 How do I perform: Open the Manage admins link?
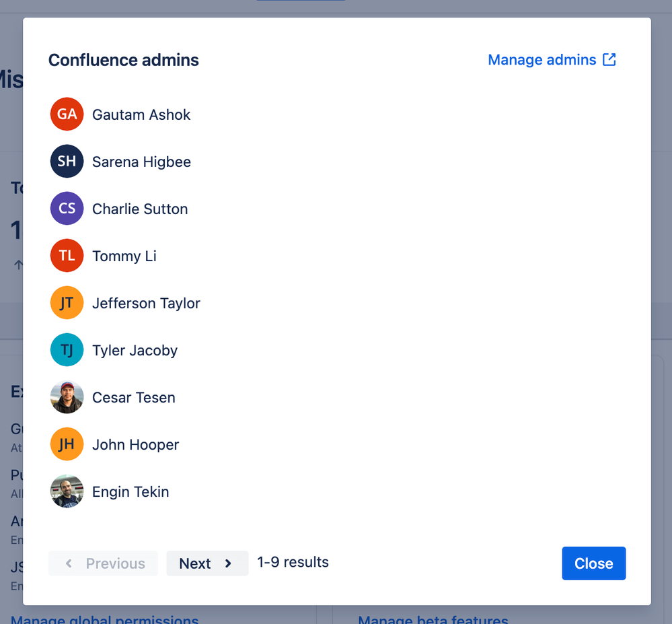tap(552, 60)
